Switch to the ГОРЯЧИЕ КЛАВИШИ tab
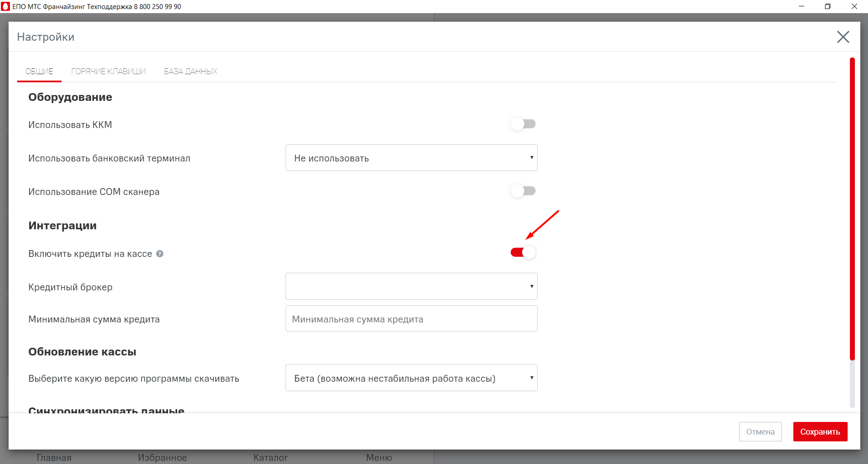 pyautogui.click(x=109, y=71)
